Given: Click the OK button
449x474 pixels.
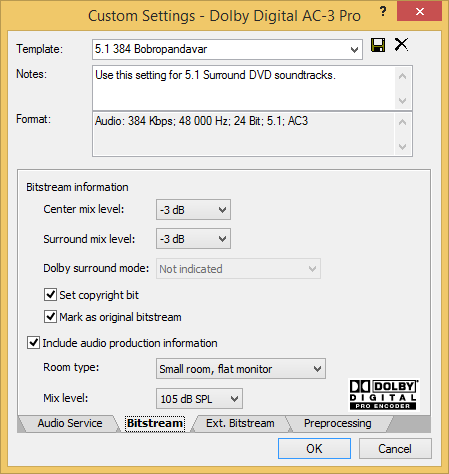Looking at the screenshot, I should [314, 449].
